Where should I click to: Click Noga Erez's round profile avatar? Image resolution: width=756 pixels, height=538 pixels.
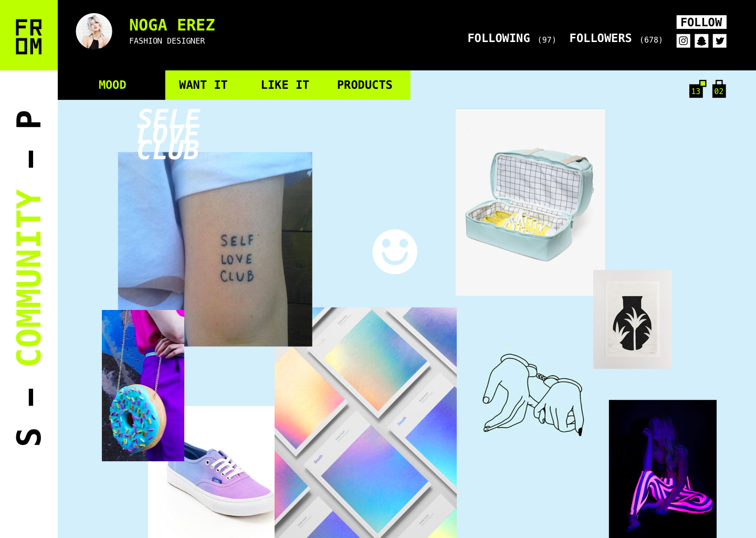[94, 32]
